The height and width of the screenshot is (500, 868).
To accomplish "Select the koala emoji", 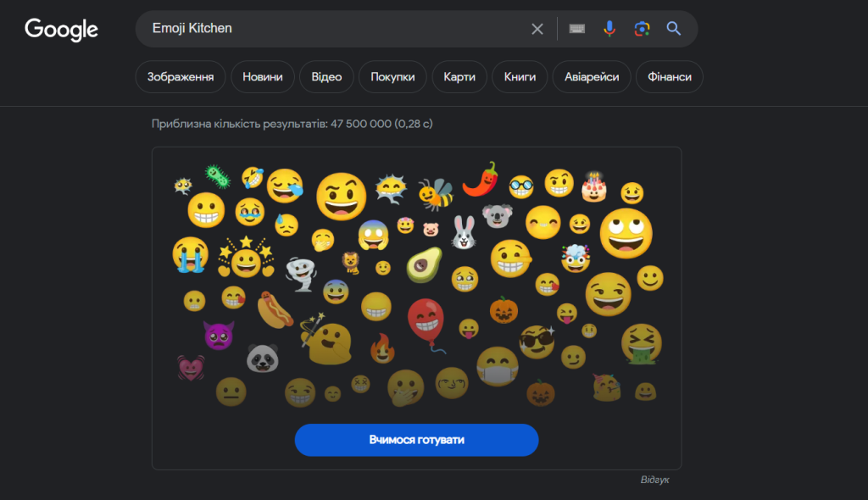I will (x=497, y=216).
